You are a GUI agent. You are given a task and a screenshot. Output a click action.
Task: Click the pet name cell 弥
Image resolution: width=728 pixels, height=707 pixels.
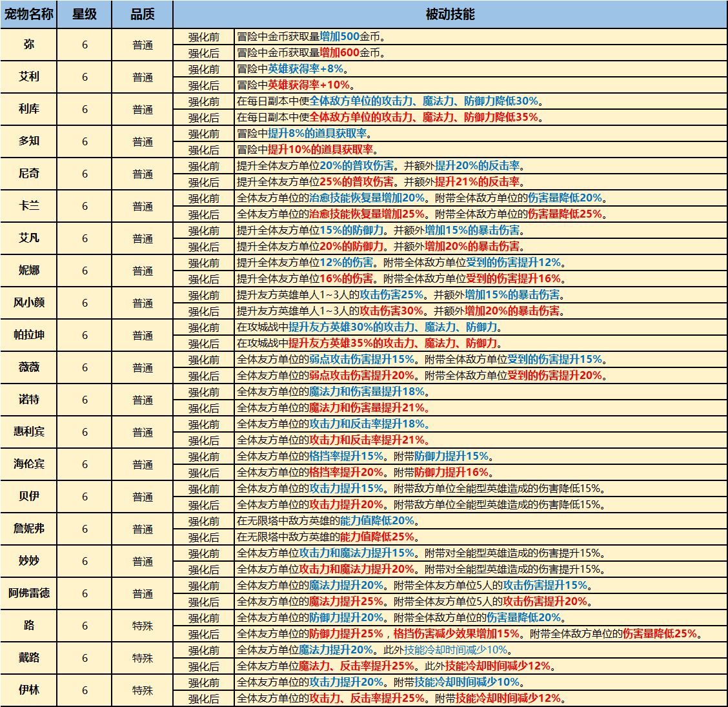[x=28, y=45]
